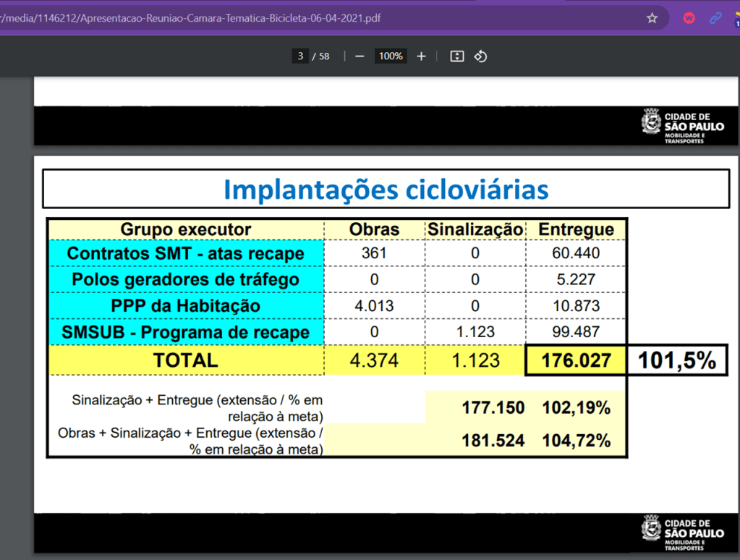
Task: Click the Cidade de São Paulo logo at top
Action: pos(682,126)
